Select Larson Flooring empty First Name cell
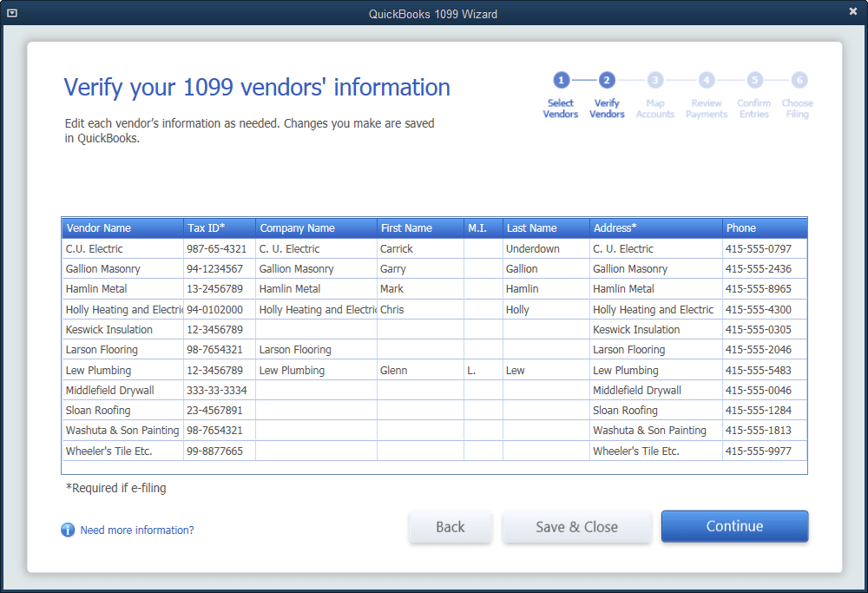The image size is (868, 593). click(420, 349)
